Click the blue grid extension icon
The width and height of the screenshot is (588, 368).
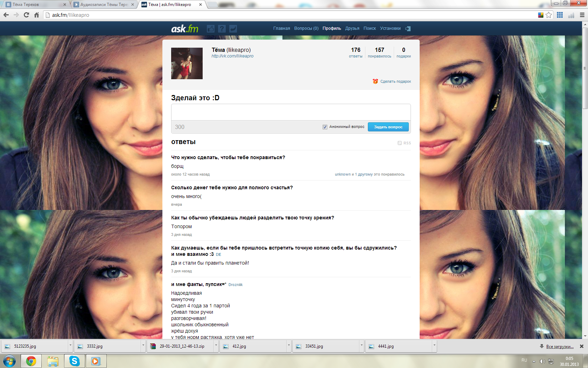coord(560,15)
